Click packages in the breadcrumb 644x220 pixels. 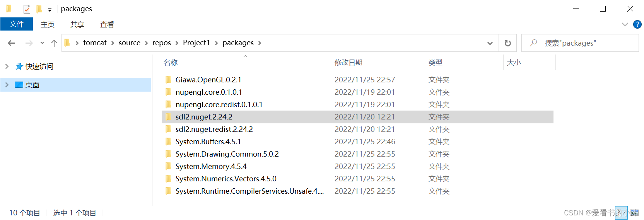tap(238, 43)
